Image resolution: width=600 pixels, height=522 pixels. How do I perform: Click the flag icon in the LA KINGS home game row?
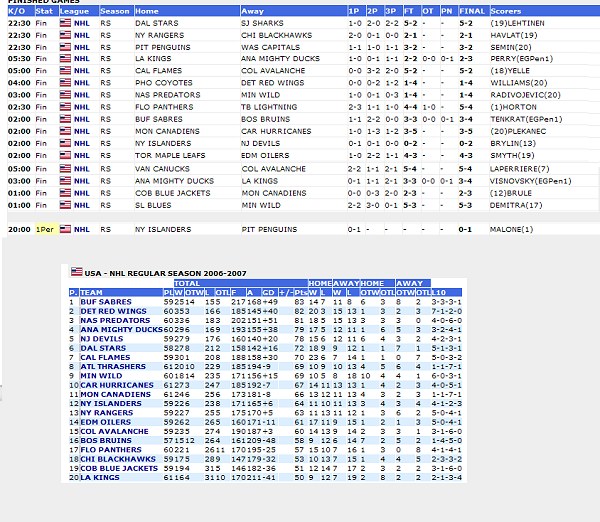click(x=66, y=59)
